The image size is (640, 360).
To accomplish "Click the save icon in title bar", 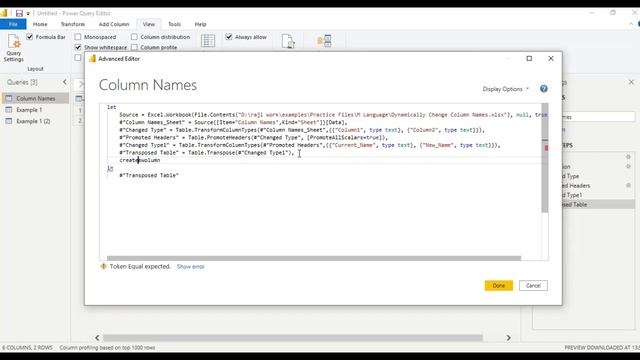I will coord(19,13).
